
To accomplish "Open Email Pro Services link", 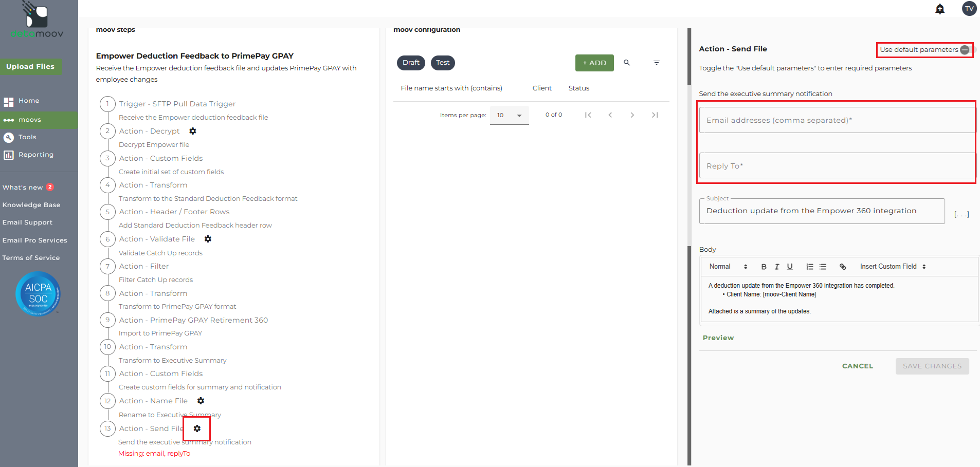I will pos(34,240).
